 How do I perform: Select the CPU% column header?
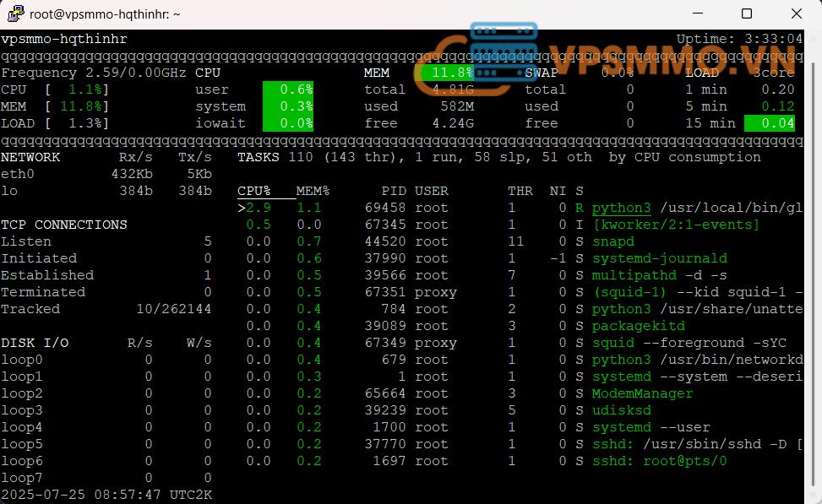pyautogui.click(x=253, y=191)
